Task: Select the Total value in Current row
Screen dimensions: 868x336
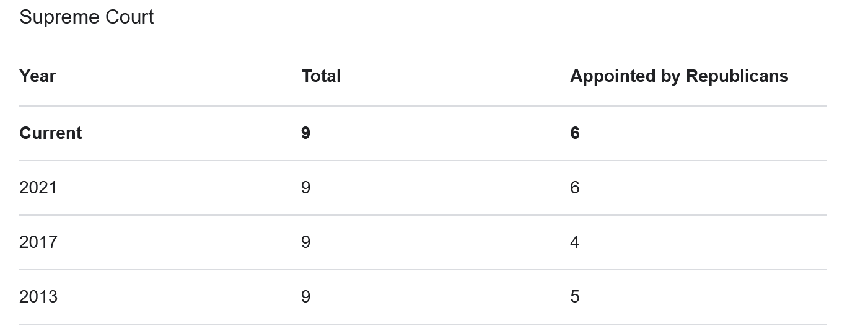Action: point(305,133)
